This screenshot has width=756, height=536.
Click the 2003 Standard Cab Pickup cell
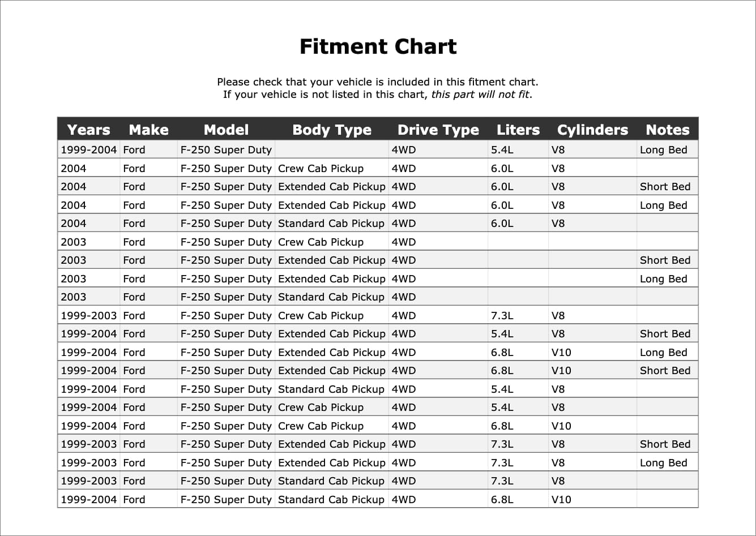click(x=331, y=297)
